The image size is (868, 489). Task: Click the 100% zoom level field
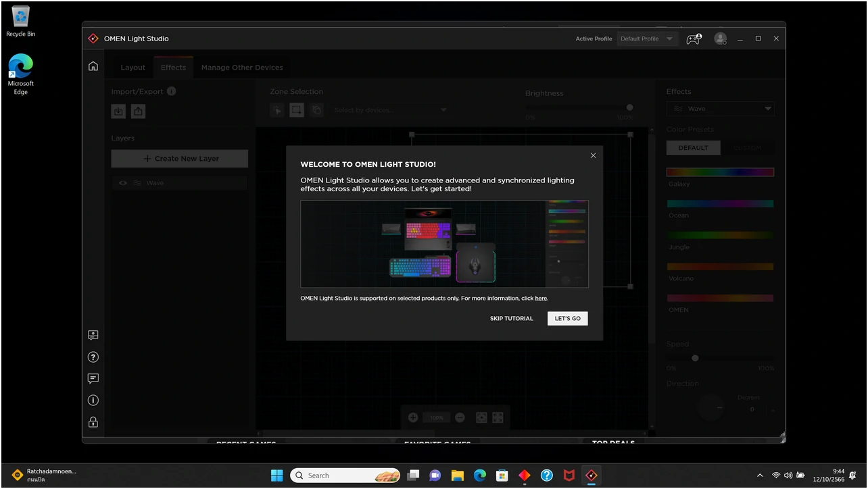point(437,417)
